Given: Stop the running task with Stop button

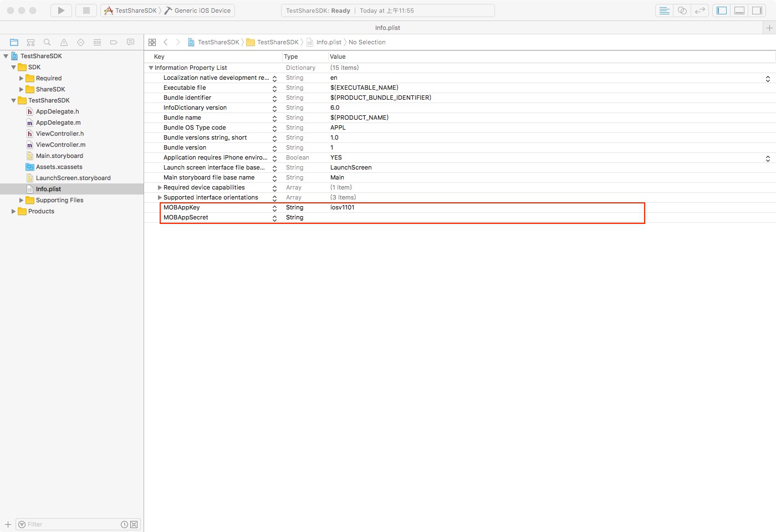Looking at the screenshot, I should [x=86, y=11].
